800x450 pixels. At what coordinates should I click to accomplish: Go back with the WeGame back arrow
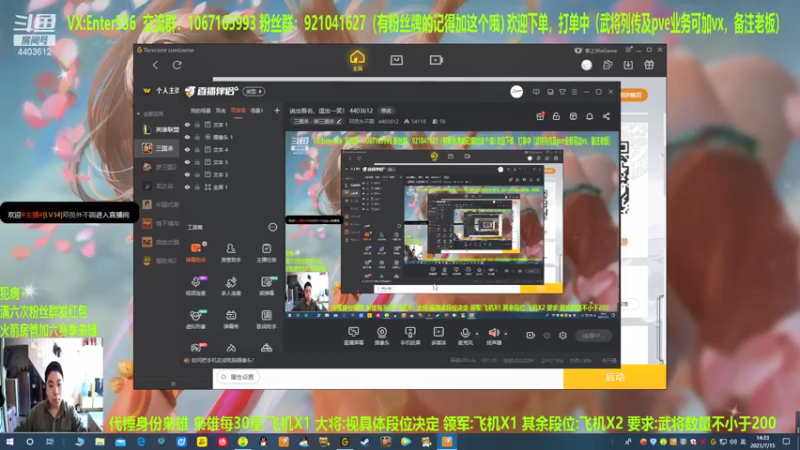pyautogui.click(x=155, y=65)
